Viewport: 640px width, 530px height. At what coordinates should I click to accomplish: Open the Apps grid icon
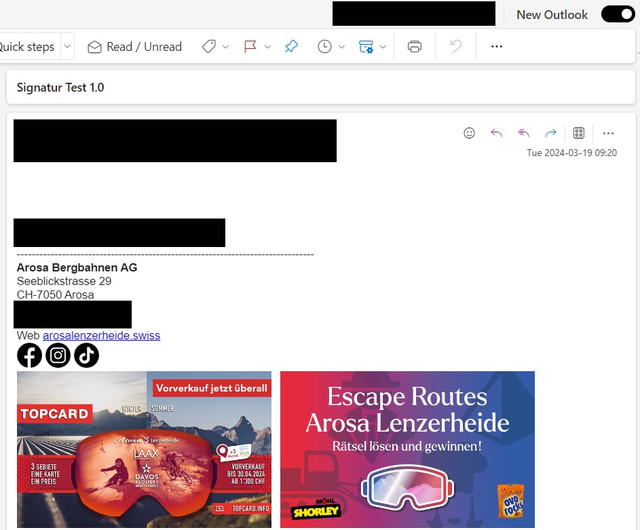point(579,133)
